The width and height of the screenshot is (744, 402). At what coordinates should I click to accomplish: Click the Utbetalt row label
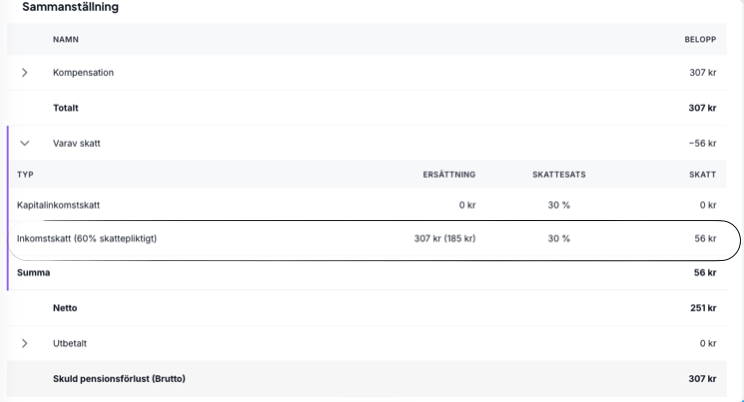tap(70, 343)
